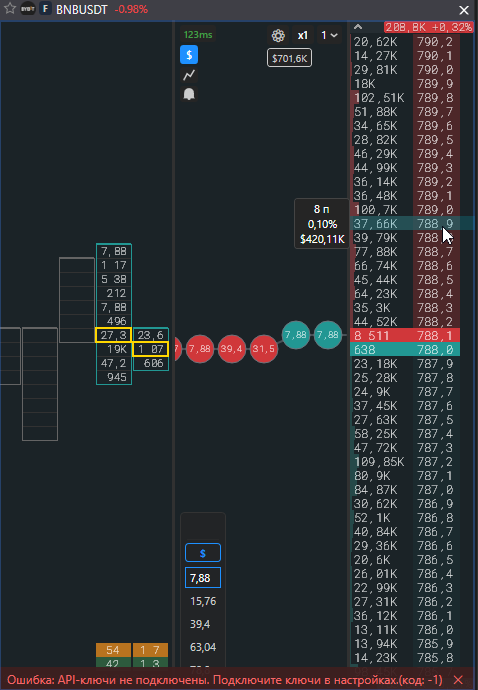Open the settings gear icon
The width and height of the screenshot is (478, 690).
[278, 35]
